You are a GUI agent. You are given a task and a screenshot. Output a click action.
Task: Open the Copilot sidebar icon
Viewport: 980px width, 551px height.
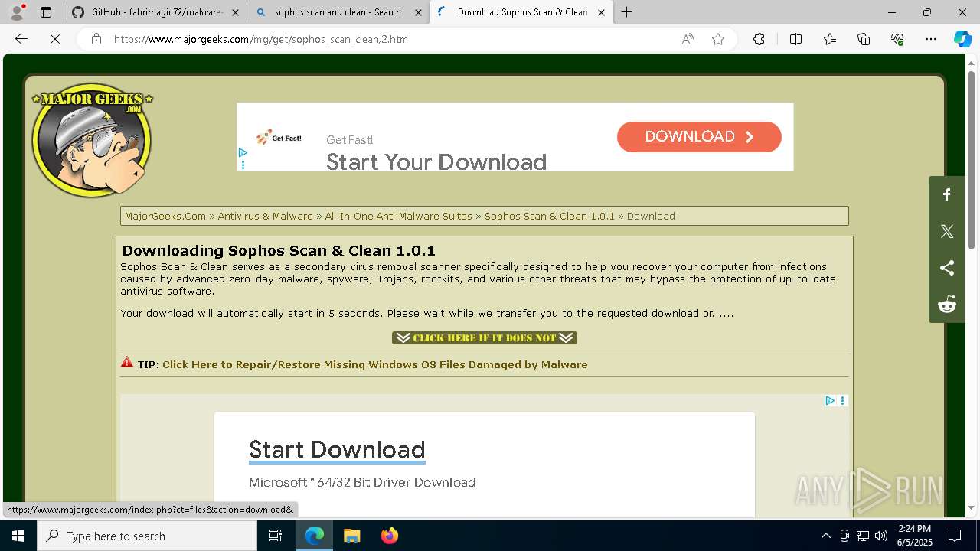pyautogui.click(x=962, y=39)
